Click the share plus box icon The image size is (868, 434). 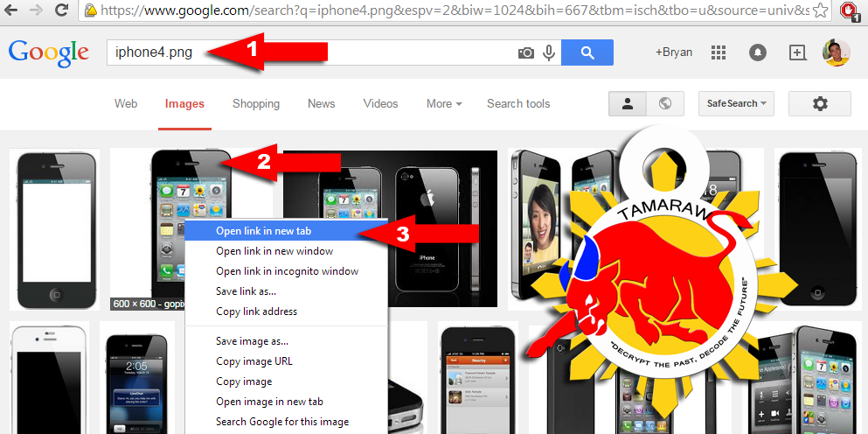[796, 52]
